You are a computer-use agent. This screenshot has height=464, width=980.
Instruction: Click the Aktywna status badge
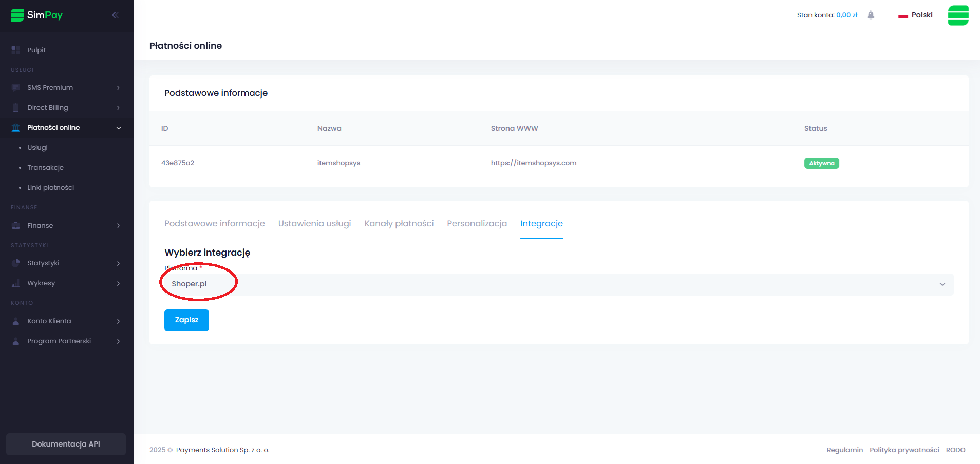(x=821, y=163)
